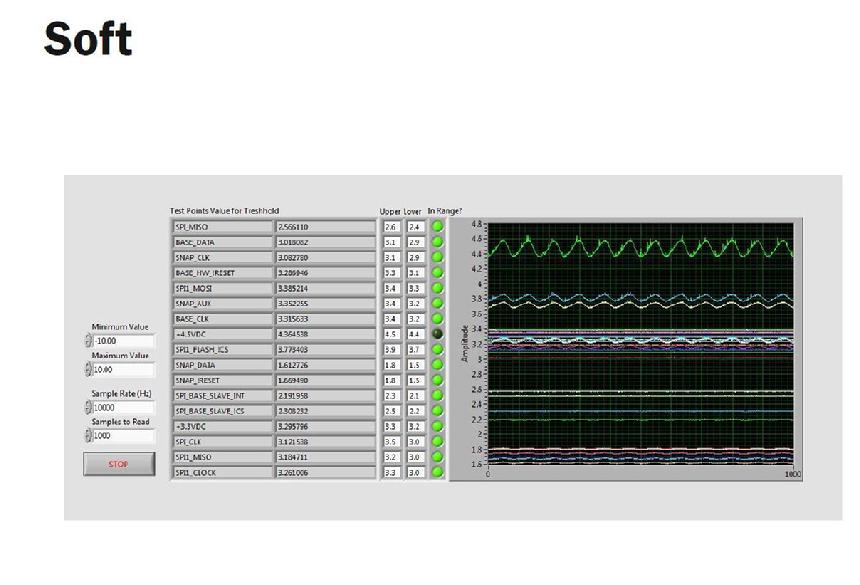The height and width of the screenshot is (585, 860).
Task: Click the In Range LED for BASE_CLK
Action: click(437, 318)
